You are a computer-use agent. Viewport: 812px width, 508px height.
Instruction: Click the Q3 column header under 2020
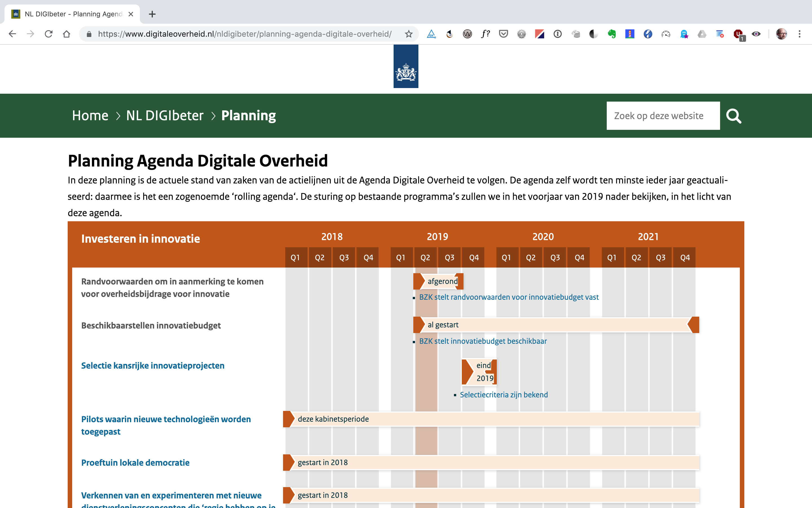[555, 258]
